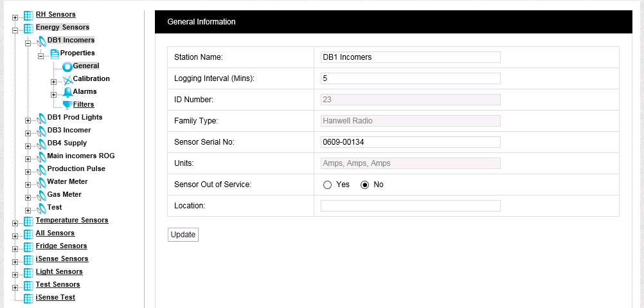Viewport: 644px width, 308px height.
Task: Click the Location input field
Action: click(x=410, y=206)
